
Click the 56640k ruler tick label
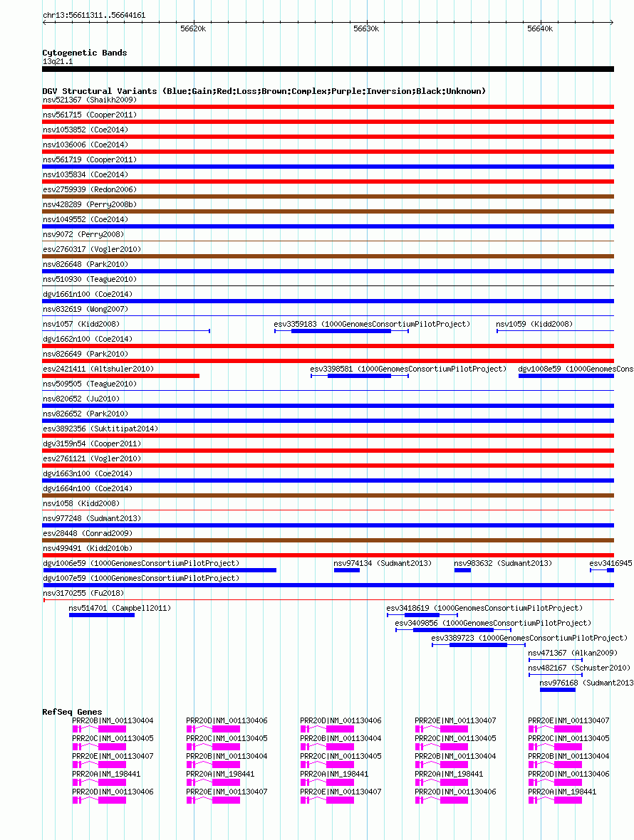point(540,29)
